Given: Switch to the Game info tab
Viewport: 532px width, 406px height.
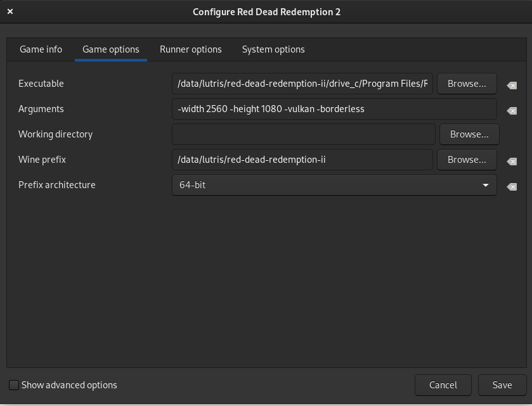Looking at the screenshot, I should pyautogui.click(x=41, y=49).
